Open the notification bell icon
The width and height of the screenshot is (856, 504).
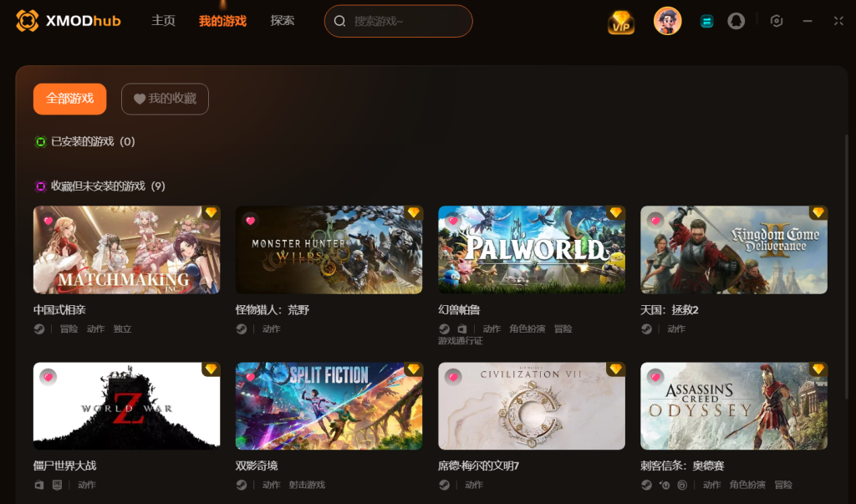(736, 21)
